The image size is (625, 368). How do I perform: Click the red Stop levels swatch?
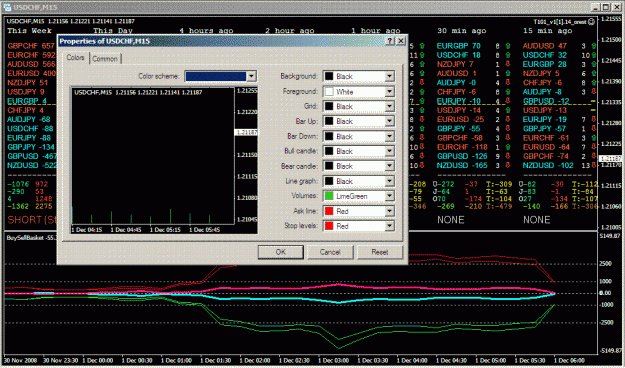click(x=329, y=226)
